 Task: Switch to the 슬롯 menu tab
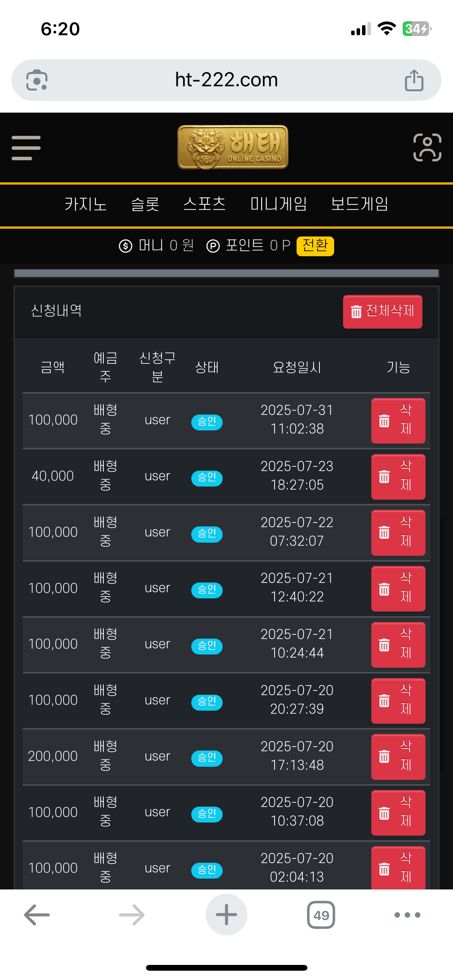145,204
